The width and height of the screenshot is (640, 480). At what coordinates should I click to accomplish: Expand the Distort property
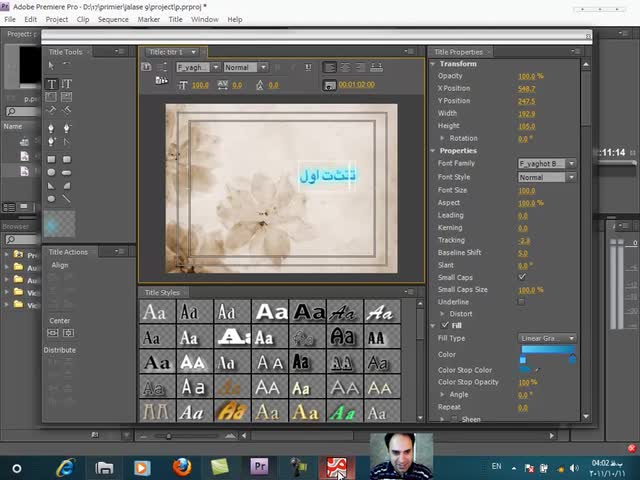[x=442, y=313]
